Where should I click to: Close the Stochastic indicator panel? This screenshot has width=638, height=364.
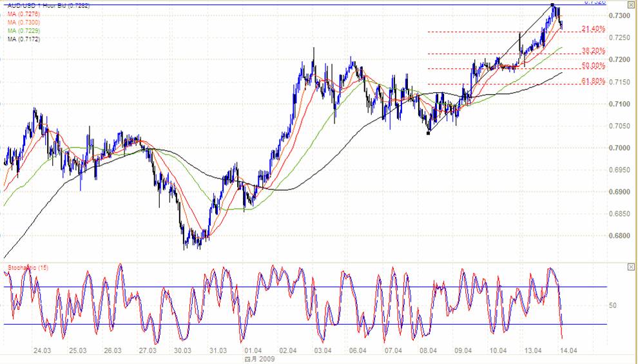point(631,267)
